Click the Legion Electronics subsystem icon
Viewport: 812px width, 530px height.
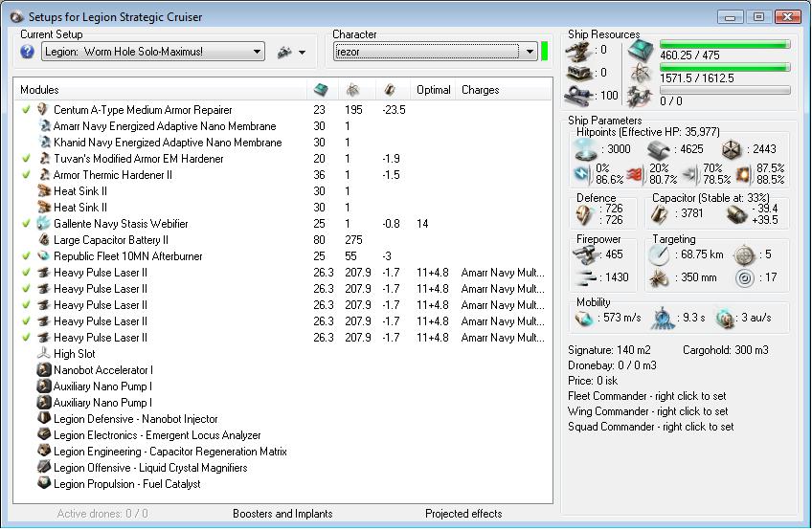[x=43, y=434]
